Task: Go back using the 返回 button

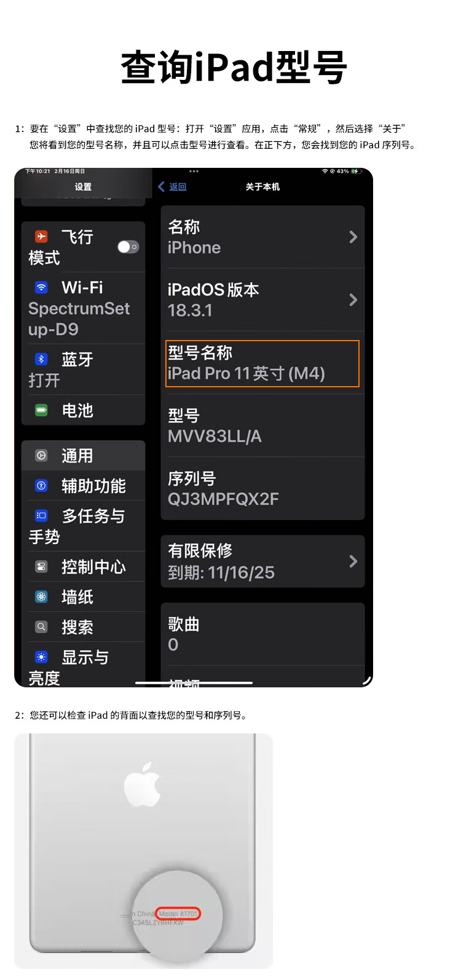Action: click(x=173, y=186)
